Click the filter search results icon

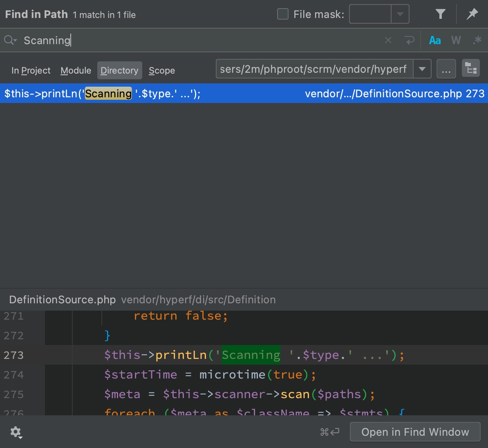coord(440,14)
